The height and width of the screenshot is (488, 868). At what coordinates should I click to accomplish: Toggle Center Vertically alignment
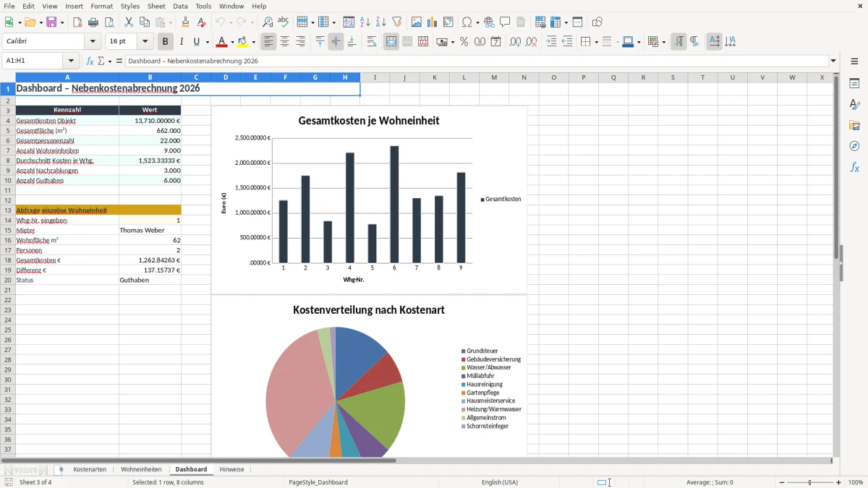point(336,42)
